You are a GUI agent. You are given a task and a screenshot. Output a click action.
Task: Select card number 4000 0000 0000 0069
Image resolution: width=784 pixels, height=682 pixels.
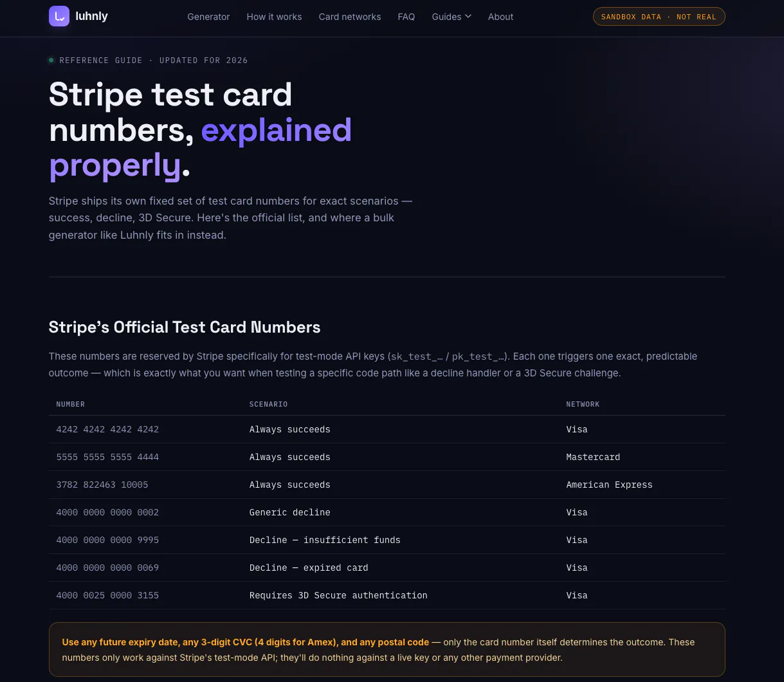point(107,567)
